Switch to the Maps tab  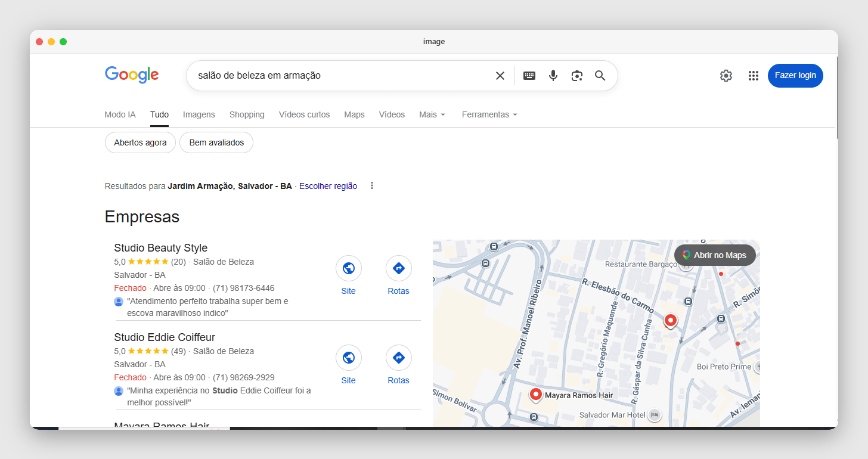[x=354, y=114]
